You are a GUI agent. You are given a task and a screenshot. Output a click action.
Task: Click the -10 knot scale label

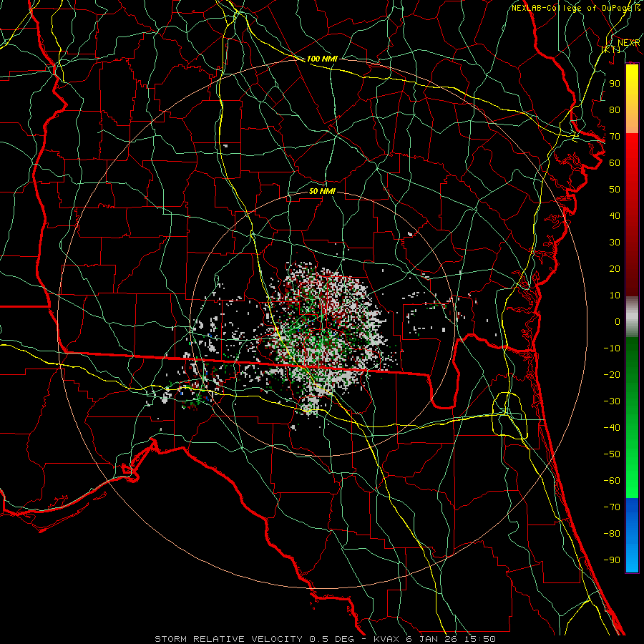[612, 348]
